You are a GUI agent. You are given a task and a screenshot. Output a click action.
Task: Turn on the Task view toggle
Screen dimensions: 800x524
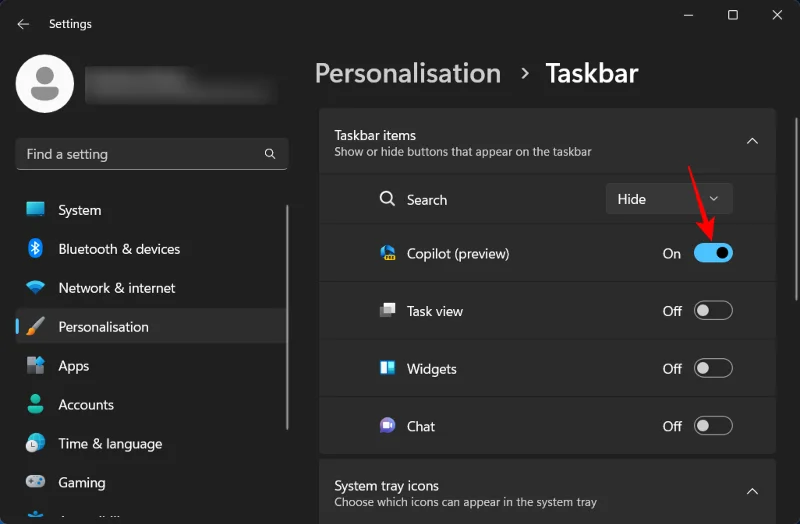(x=713, y=310)
